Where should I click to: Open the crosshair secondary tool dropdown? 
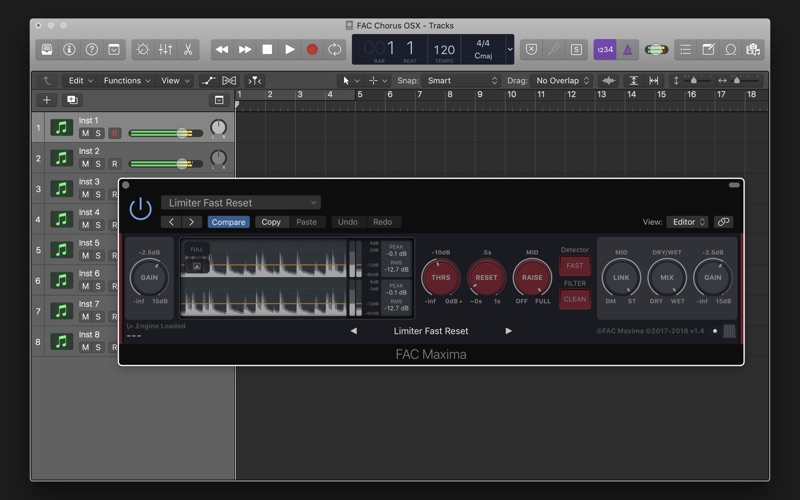pos(378,81)
